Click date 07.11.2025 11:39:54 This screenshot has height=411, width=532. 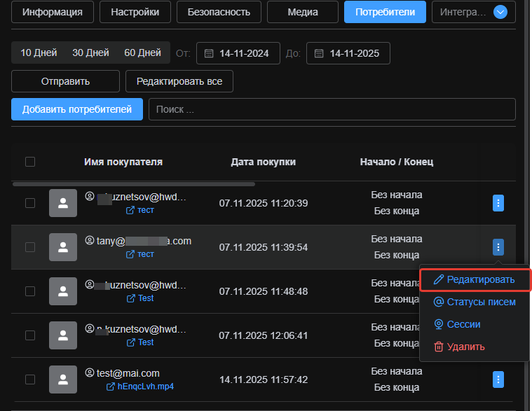(264, 247)
